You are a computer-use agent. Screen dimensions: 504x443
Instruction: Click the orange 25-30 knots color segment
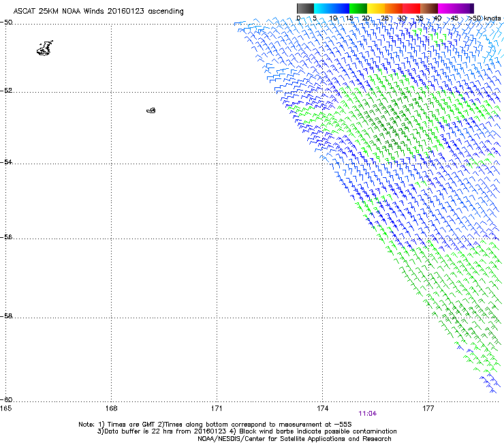tap(394, 8)
